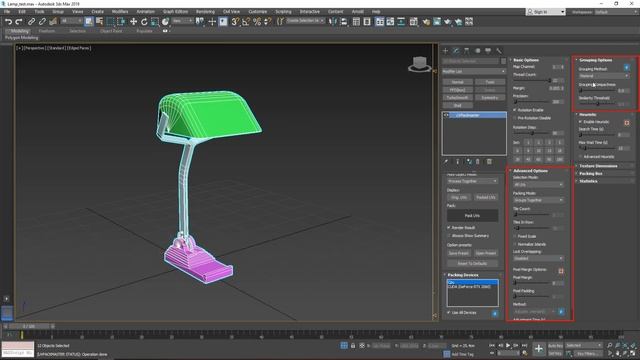Image resolution: width=640 pixels, height=360 pixels.
Task: Switch to the Modify command panel
Action: (456, 51)
